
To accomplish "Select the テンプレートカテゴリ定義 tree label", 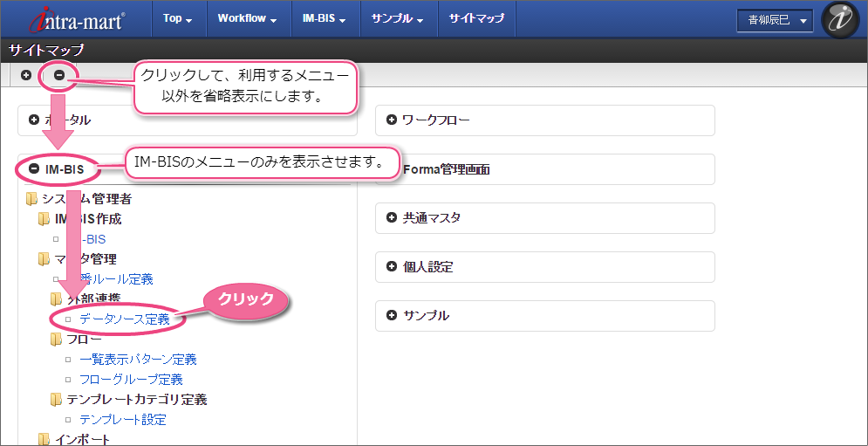I will (x=136, y=399).
